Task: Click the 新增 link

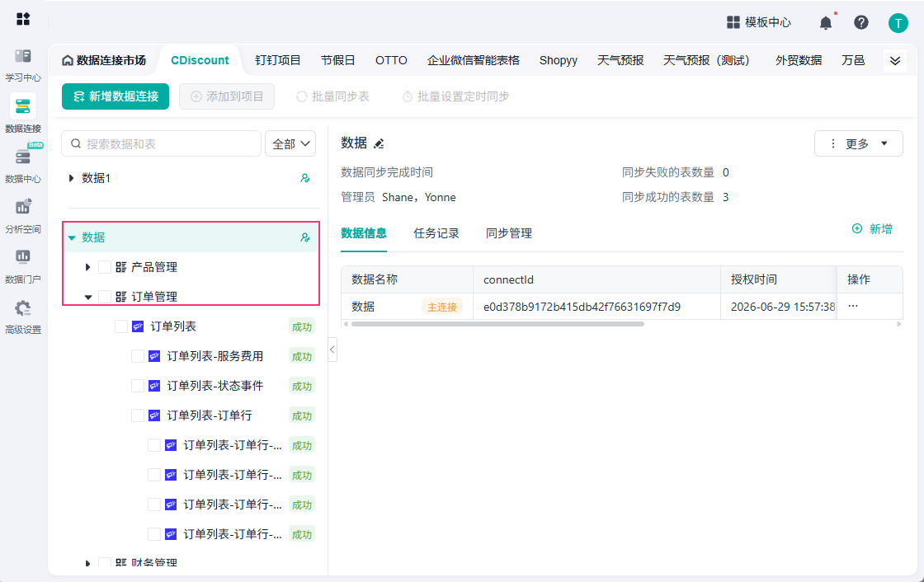Action: [x=872, y=228]
